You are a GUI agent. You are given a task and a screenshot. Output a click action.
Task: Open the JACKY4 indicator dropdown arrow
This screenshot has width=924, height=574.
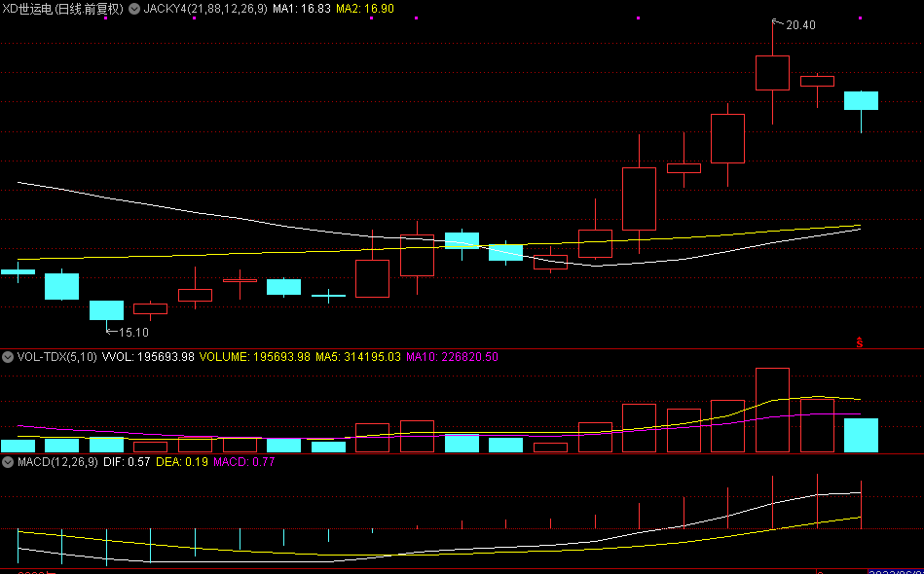click(134, 9)
